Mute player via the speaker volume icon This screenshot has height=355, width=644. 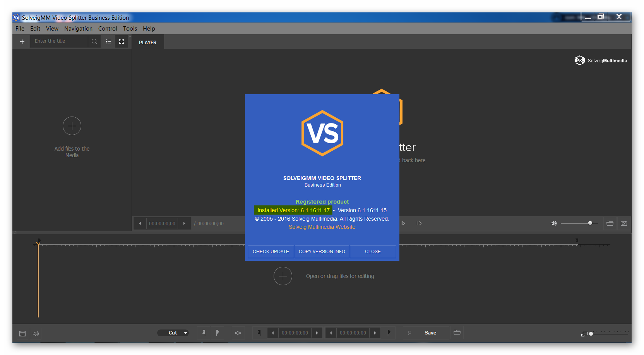pos(553,223)
